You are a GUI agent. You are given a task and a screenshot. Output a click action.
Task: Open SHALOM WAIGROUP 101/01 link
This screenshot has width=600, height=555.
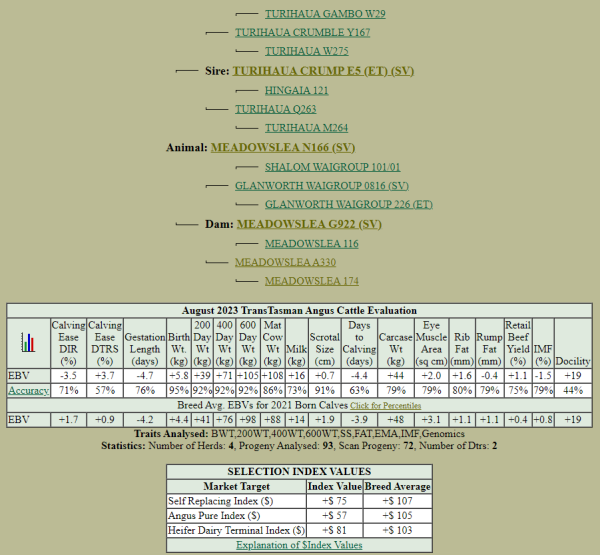coord(333,167)
